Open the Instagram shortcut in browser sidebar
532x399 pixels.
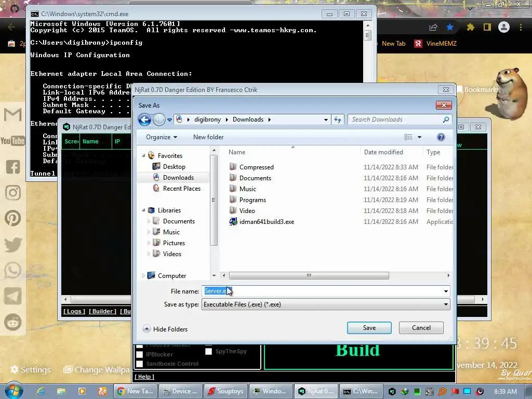point(13,193)
